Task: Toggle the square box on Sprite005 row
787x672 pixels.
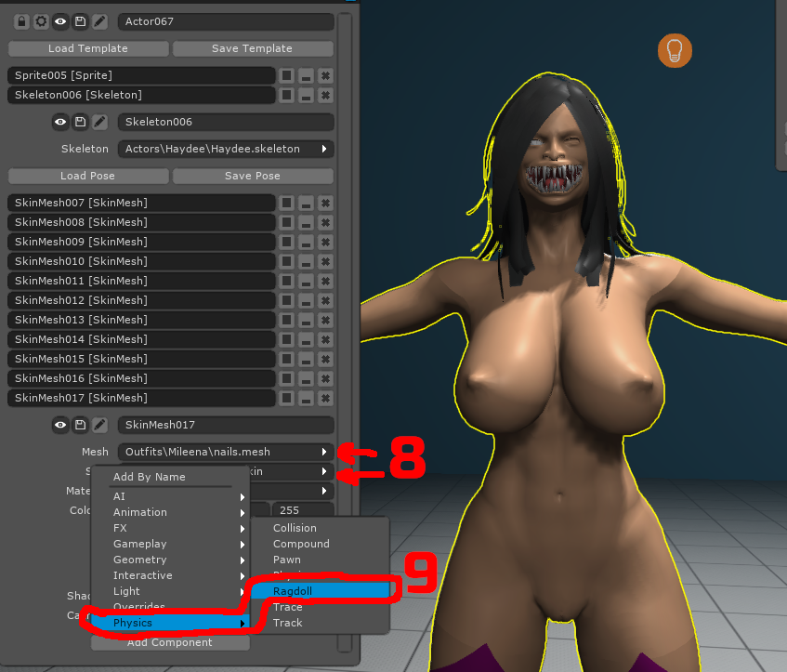Action: pos(286,76)
